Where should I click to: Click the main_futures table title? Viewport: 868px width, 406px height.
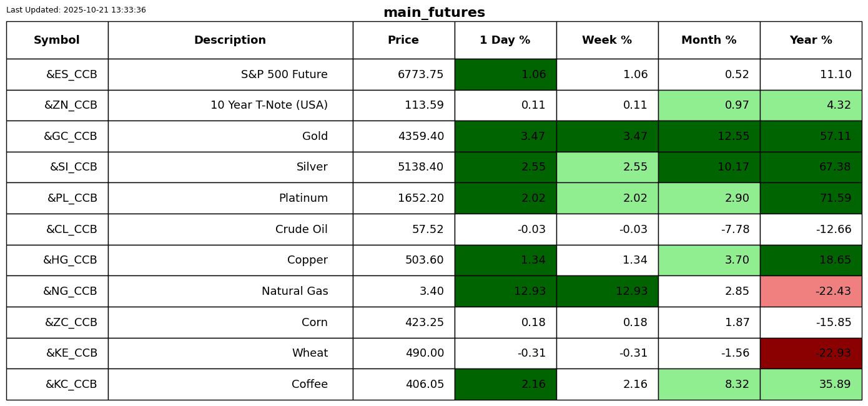pos(434,12)
